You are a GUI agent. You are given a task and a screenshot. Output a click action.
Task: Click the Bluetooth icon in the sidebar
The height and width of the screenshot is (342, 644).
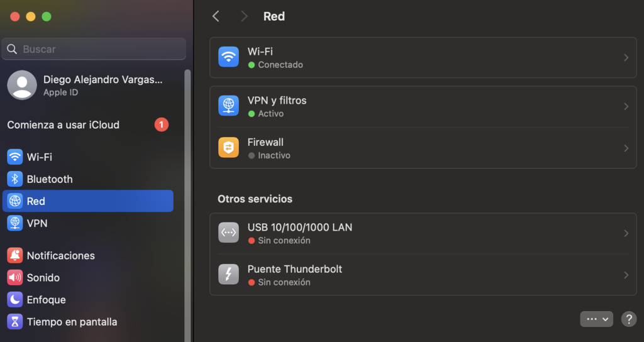[14, 179]
